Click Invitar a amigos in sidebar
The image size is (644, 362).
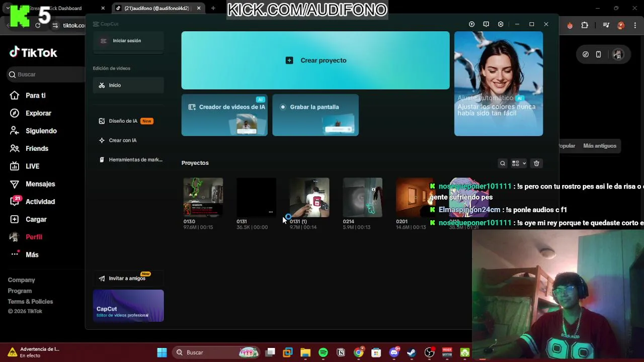point(128,279)
